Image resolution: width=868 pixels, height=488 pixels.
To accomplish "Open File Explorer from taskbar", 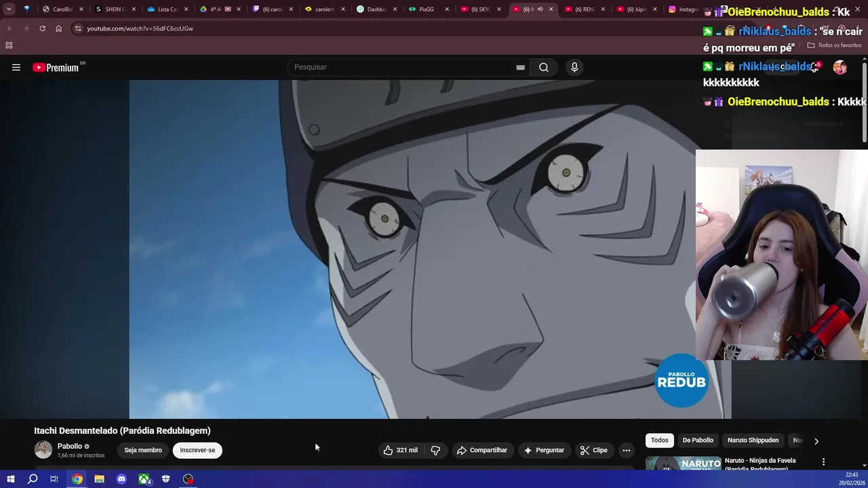I will pyautogui.click(x=99, y=479).
